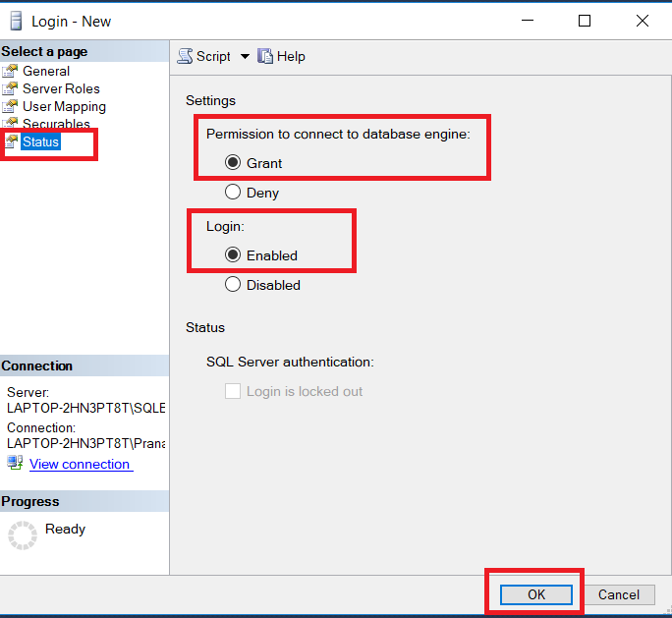This screenshot has height=618, width=672.
Task: Click the Help book icon
Action: pos(265,56)
